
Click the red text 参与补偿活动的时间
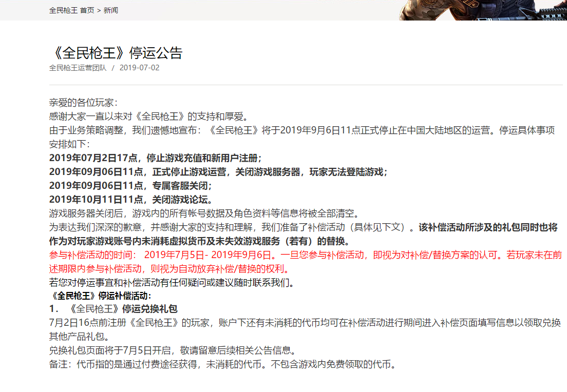click(x=306, y=254)
